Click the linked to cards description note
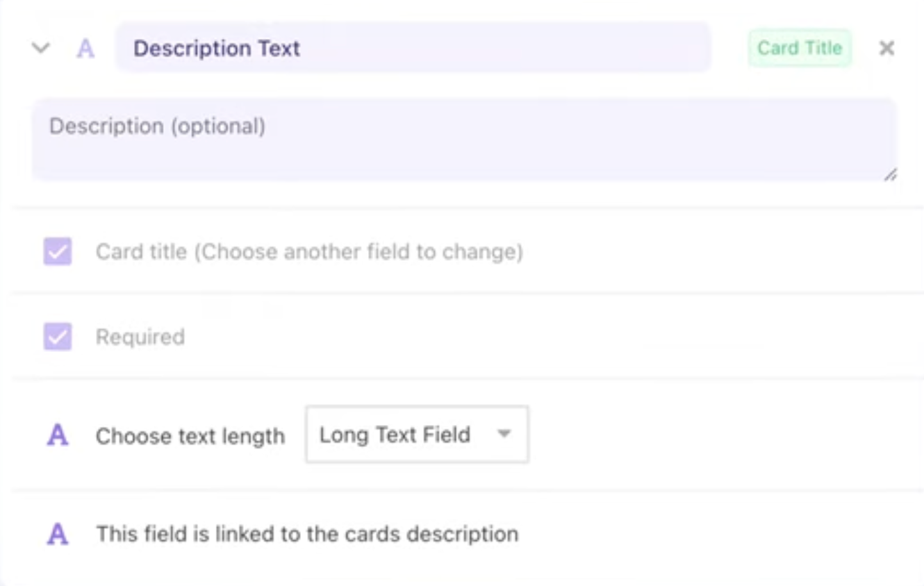The image size is (924, 586). 307,534
